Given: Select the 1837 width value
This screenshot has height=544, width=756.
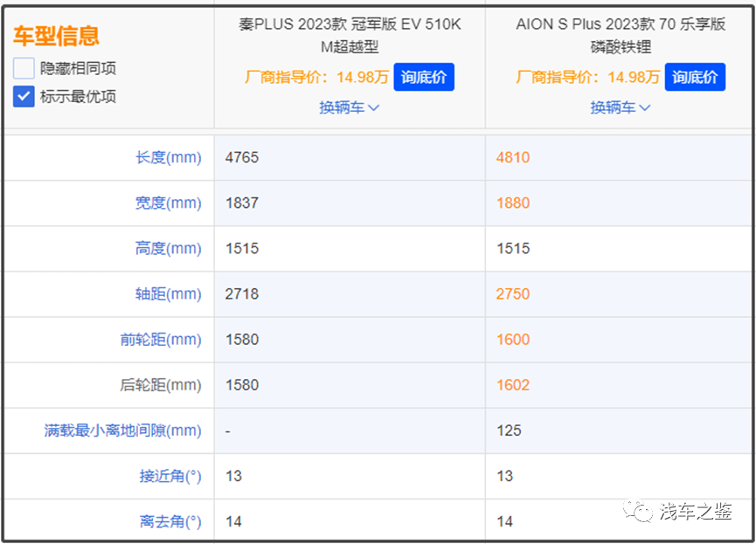Looking at the screenshot, I should coord(242,203).
